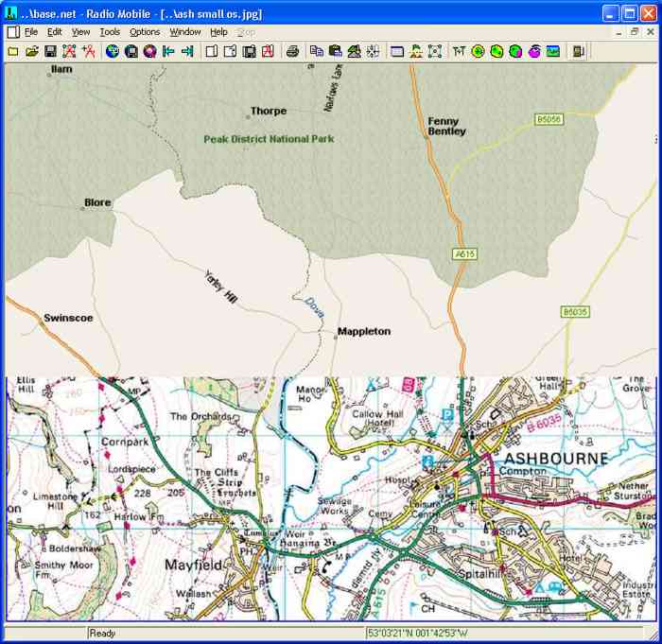Open the File menu
Image resolution: width=662 pixels, height=644 pixels.
click(x=31, y=32)
